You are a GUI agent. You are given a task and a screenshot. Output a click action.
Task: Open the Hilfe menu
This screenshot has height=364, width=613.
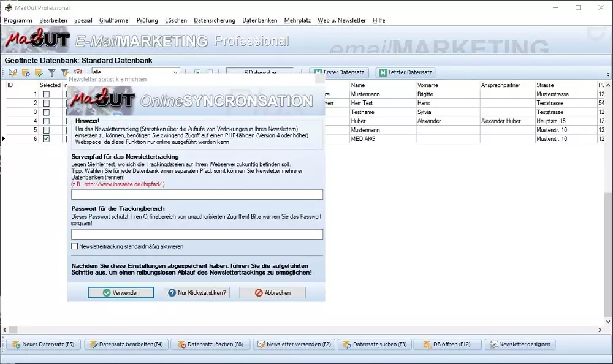pos(379,20)
